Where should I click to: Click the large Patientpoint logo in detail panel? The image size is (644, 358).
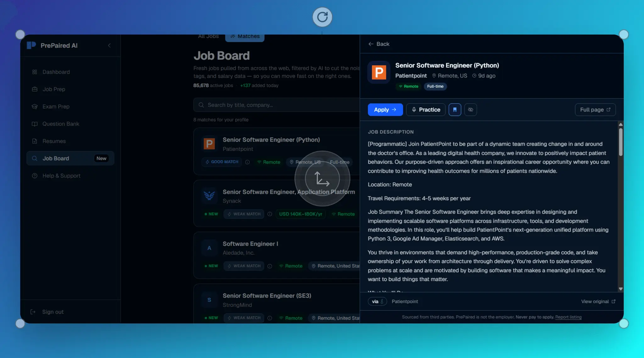379,72
